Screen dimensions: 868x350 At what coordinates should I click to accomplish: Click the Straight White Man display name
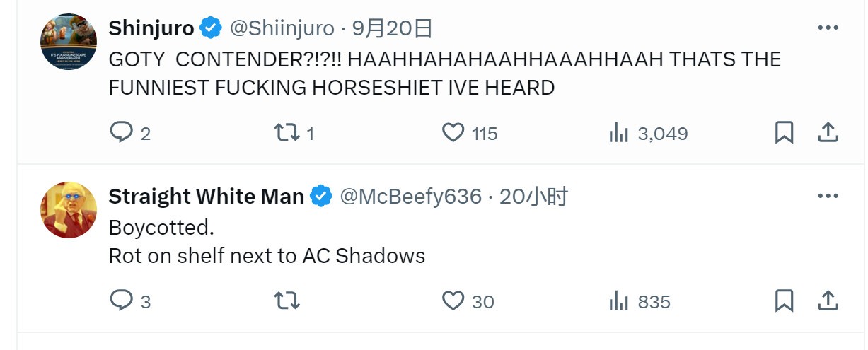tap(206, 197)
